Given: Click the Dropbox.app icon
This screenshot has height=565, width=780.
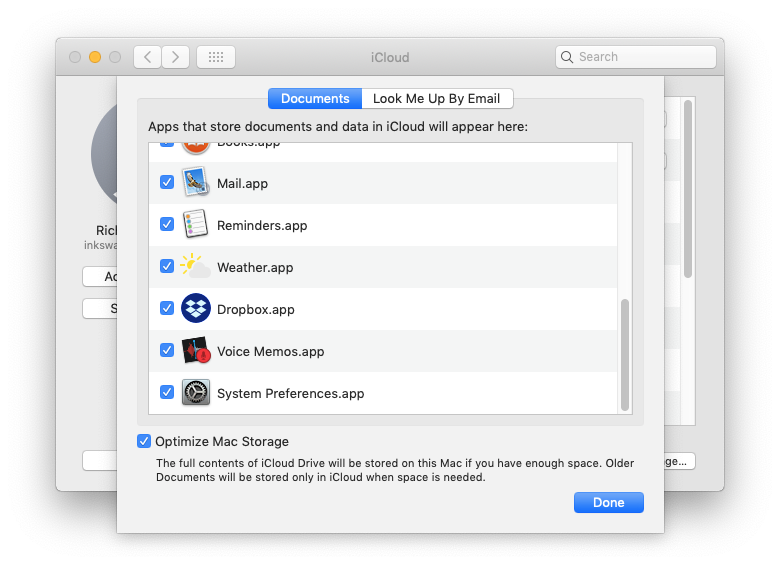Looking at the screenshot, I should tap(195, 308).
